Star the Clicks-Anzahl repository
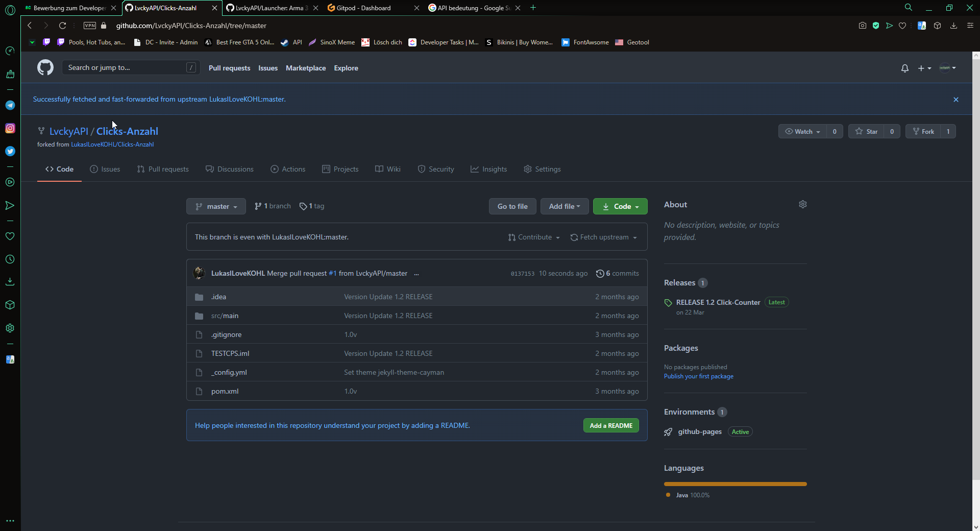The height and width of the screenshot is (531, 980). (x=867, y=131)
